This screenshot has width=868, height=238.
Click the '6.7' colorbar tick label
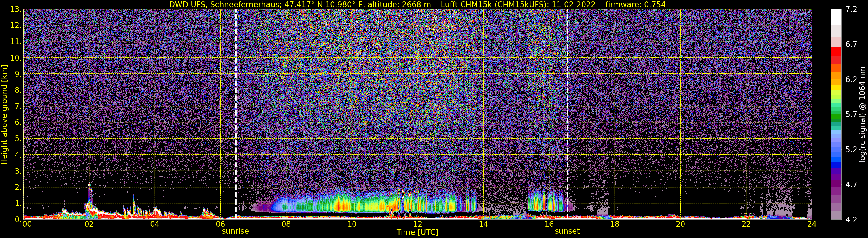(x=852, y=44)
